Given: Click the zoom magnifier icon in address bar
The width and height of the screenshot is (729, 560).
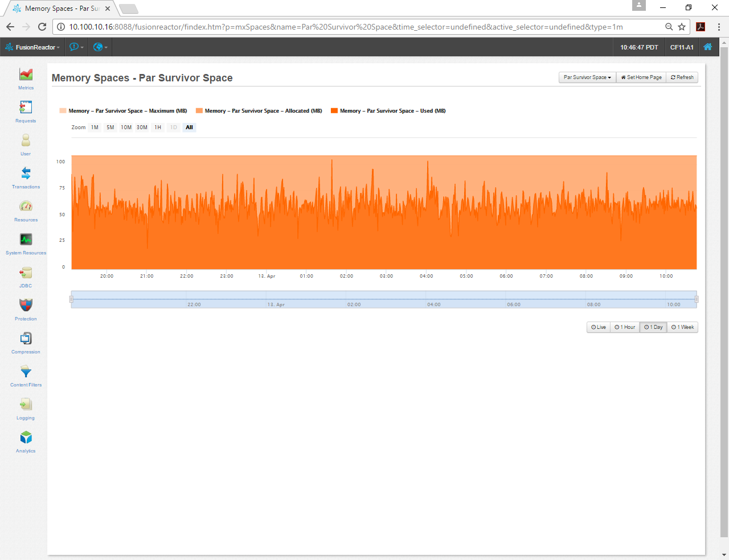Looking at the screenshot, I should click(x=669, y=27).
